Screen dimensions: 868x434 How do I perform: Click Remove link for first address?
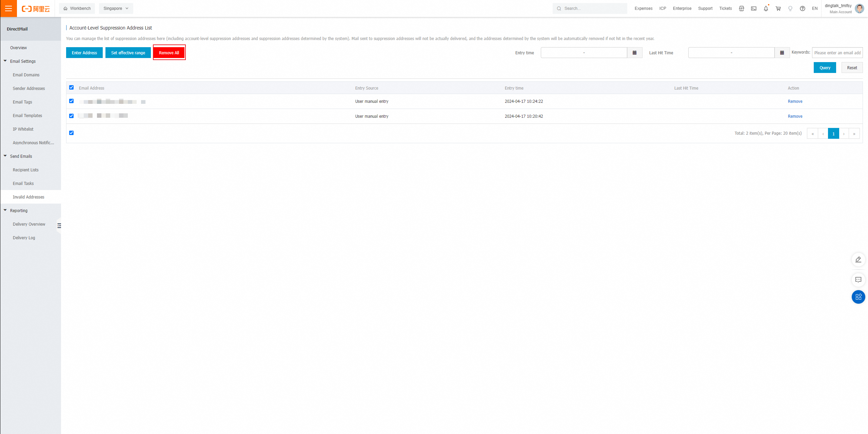[x=795, y=101]
